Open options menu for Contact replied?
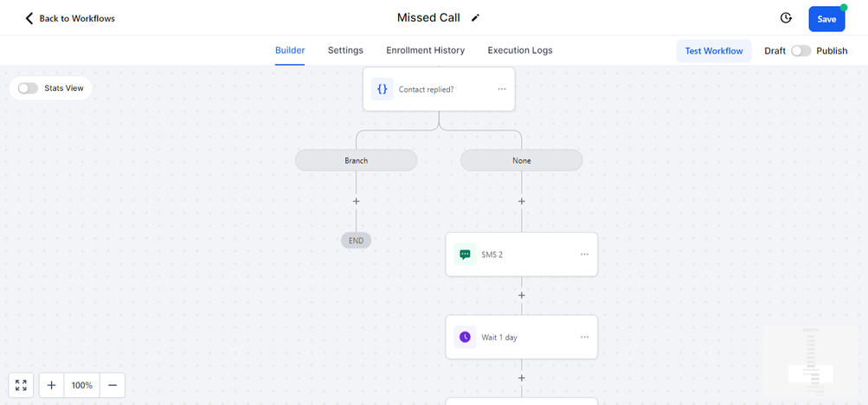The width and height of the screenshot is (868, 405). (502, 89)
